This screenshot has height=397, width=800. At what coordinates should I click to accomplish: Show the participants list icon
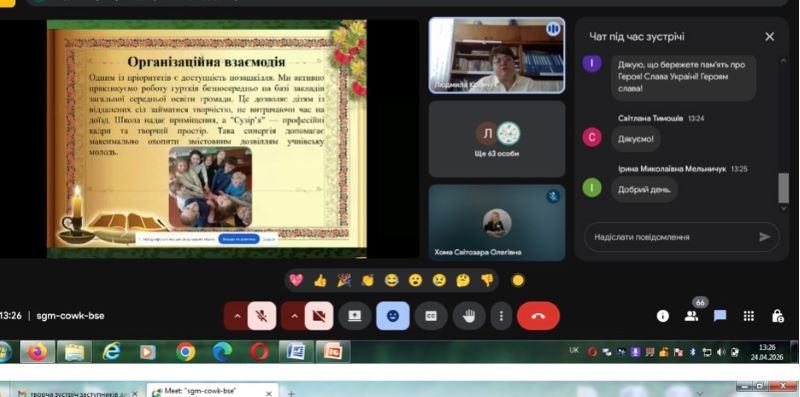tap(691, 316)
